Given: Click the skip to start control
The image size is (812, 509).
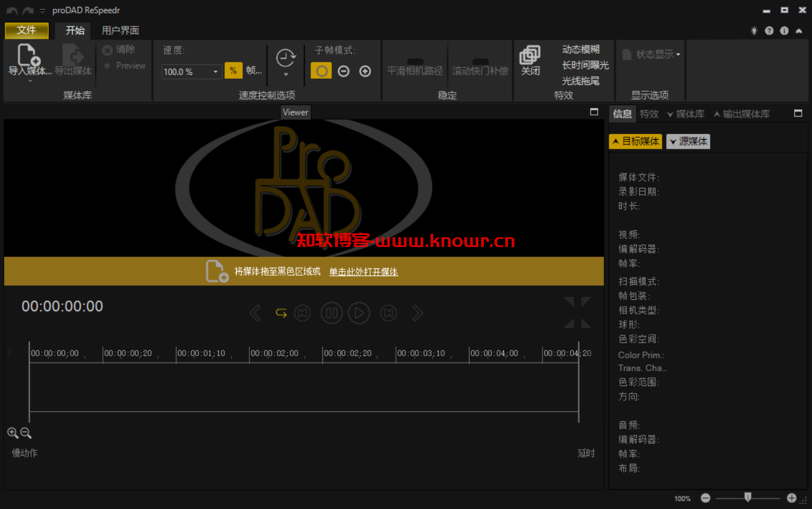Looking at the screenshot, I should point(302,313).
